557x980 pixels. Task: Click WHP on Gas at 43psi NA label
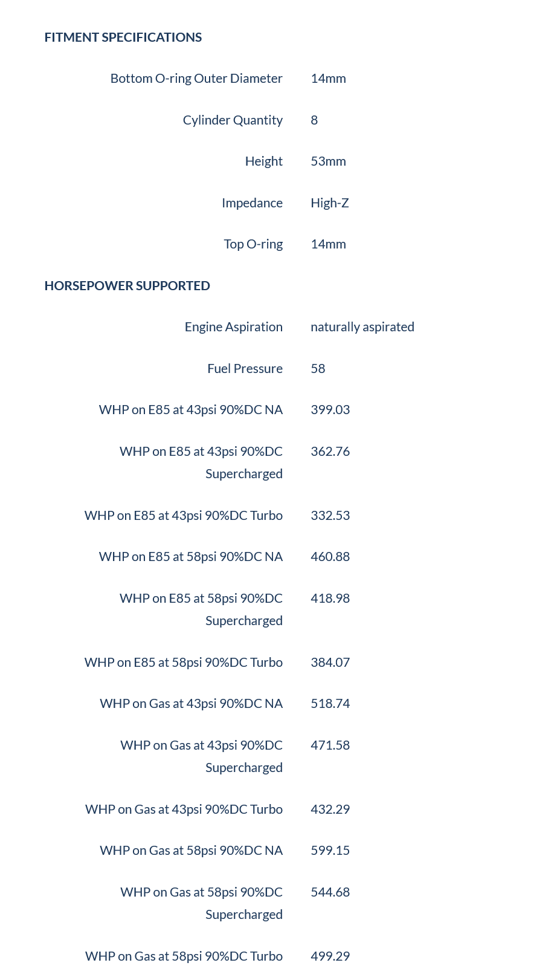pyautogui.click(x=191, y=704)
